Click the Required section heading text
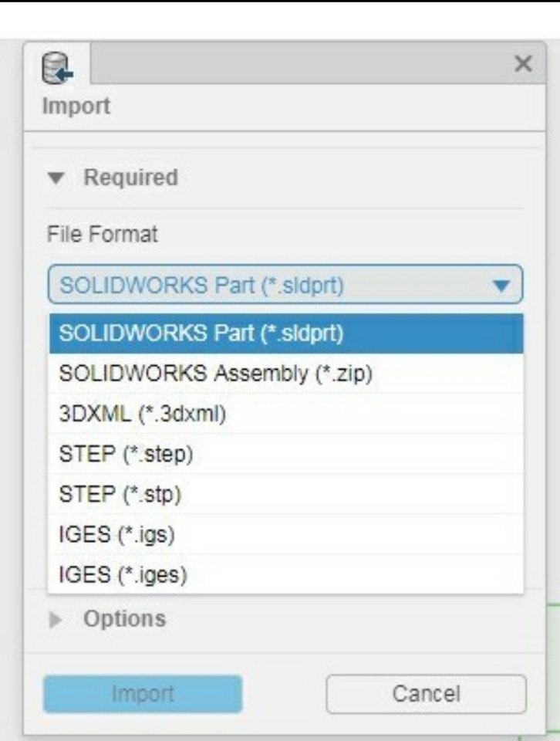The height and width of the screenshot is (741, 560). [130, 178]
